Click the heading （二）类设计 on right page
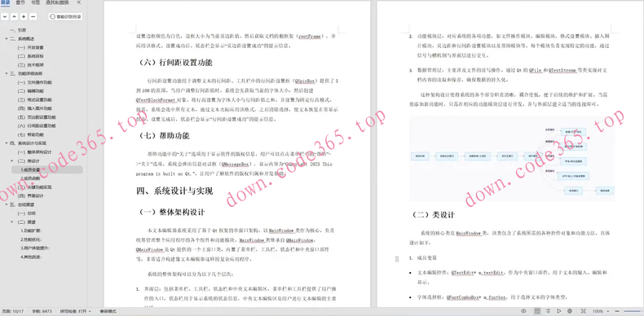Image resolution: width=644 pixels, height=316 pixels. pyautogui.click(x=434, y=215)
